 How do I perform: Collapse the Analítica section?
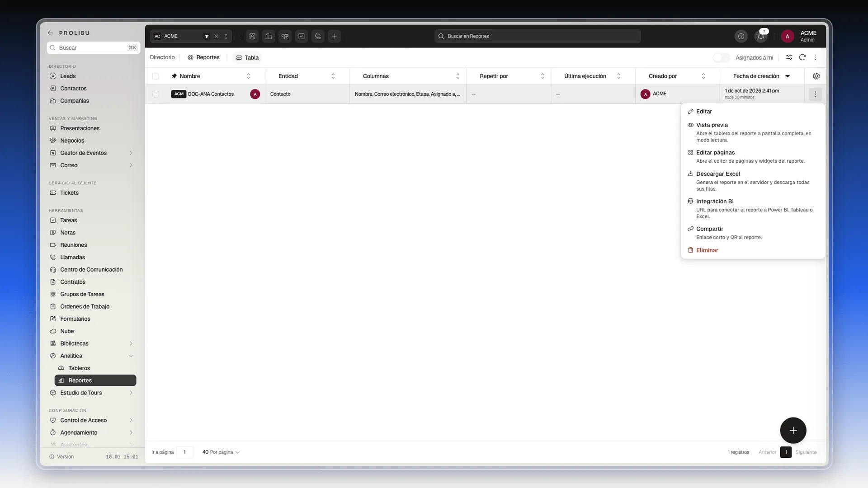[x=131, y=356]
